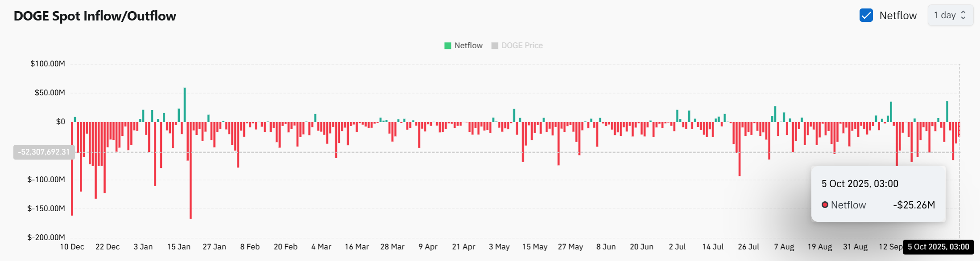Viewport: 980px width, 261px height.
Task: Click the black 5 Oct 2025 date label
Action: coord(938,247)
